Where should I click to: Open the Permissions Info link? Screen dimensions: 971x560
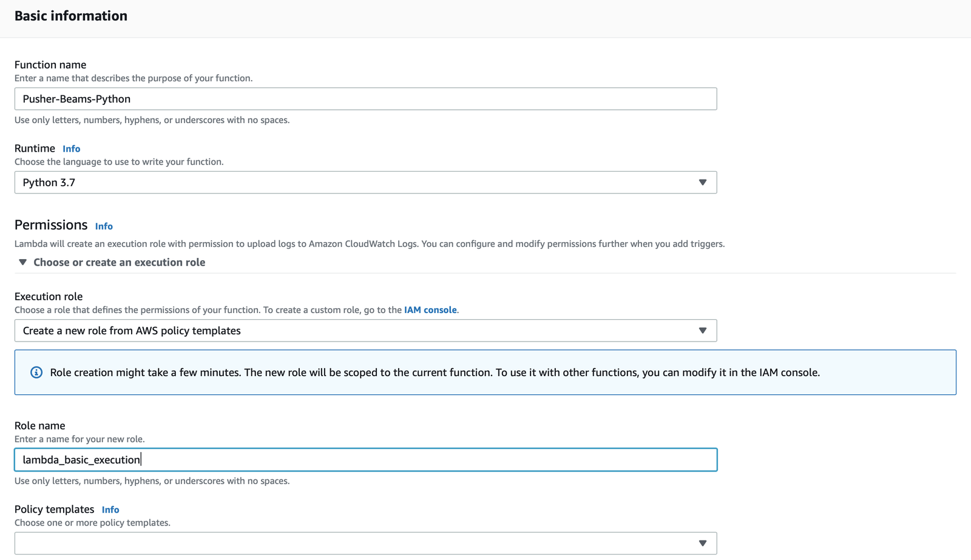(x=104, y=226)
